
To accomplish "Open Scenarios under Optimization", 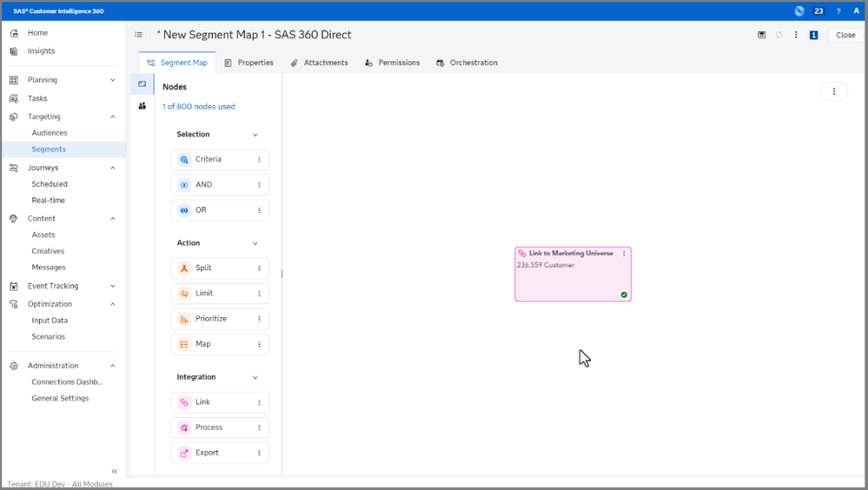I will (48, 336).
